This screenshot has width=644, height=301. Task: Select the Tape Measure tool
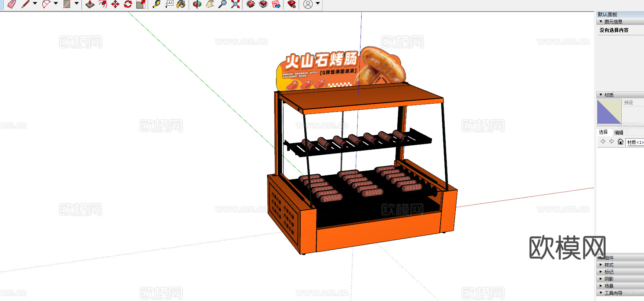pyautogui.click(x=157, y=4)
